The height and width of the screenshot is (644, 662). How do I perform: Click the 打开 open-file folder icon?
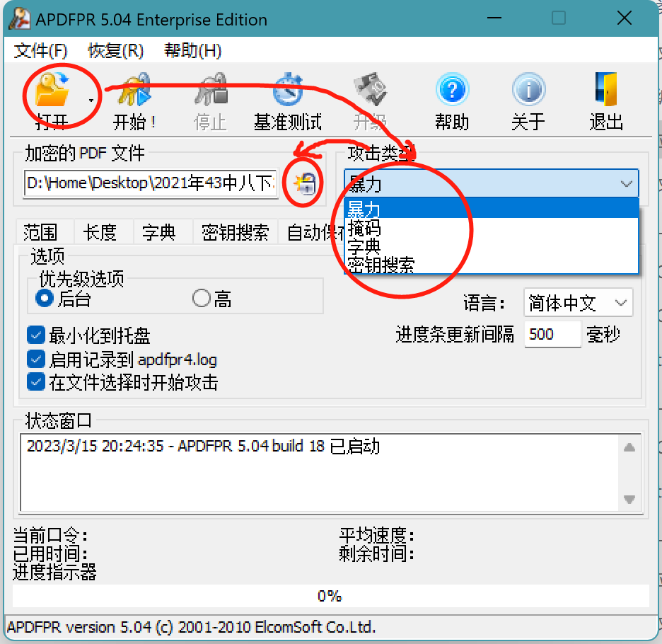pyautogui.click(x=52, y=89)
